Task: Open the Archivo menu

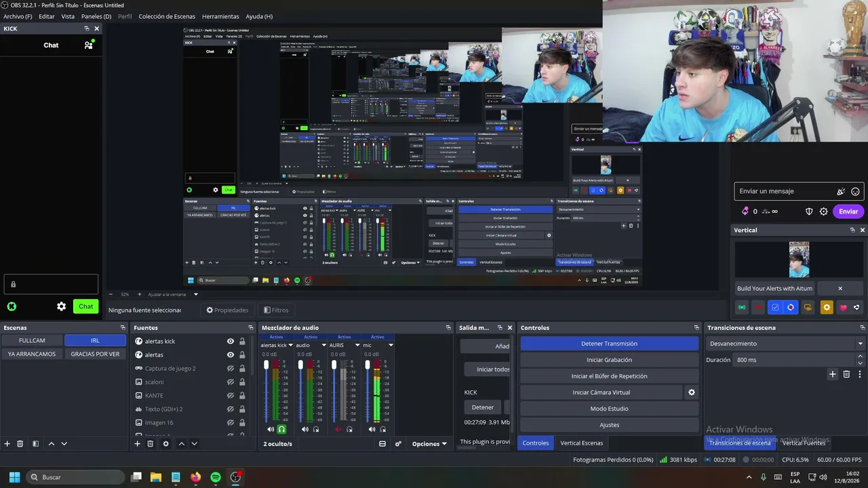Action: pos(18,16)
